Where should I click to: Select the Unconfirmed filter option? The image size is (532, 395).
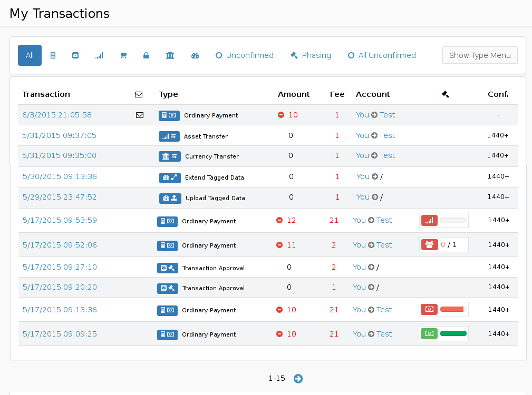click(245, 55)
